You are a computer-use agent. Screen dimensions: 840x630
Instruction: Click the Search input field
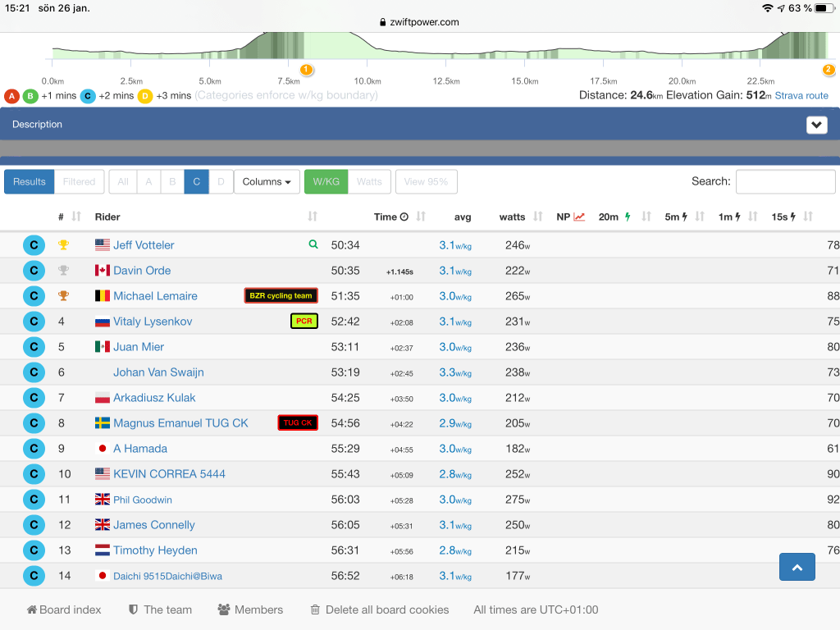(785, 181)
